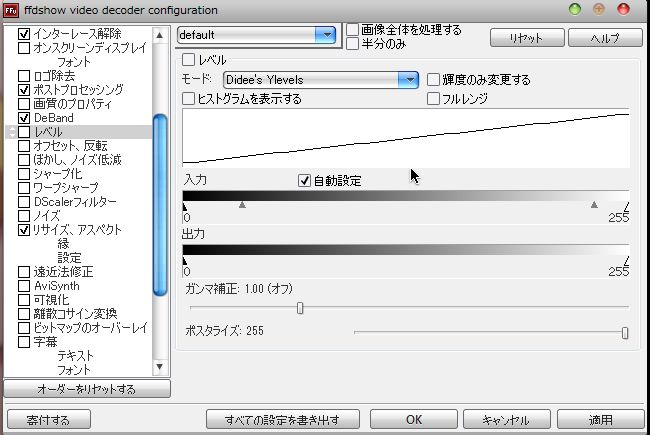Click the blue filter list scrollbar thumb
Screen dimensions: 650x435
(160, 205)
